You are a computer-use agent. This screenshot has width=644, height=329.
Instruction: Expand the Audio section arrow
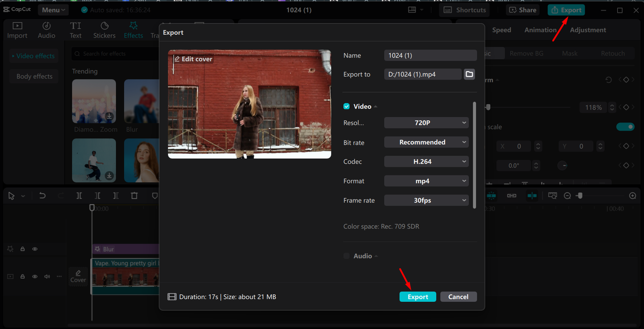[376, 256]
